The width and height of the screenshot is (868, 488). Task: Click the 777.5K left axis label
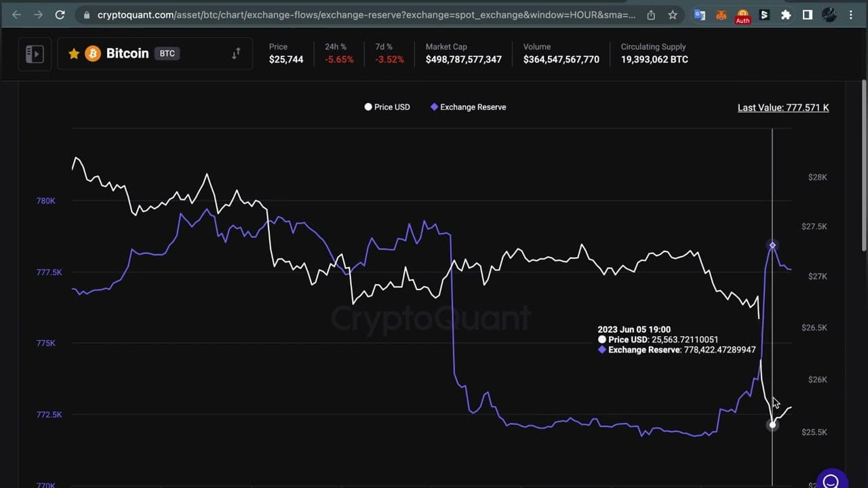49,272
